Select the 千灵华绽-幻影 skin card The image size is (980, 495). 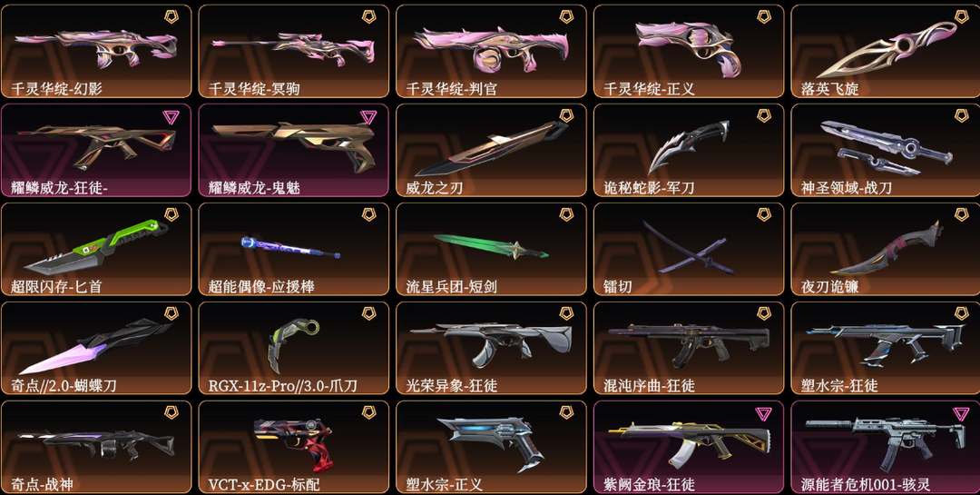point(96,51)
